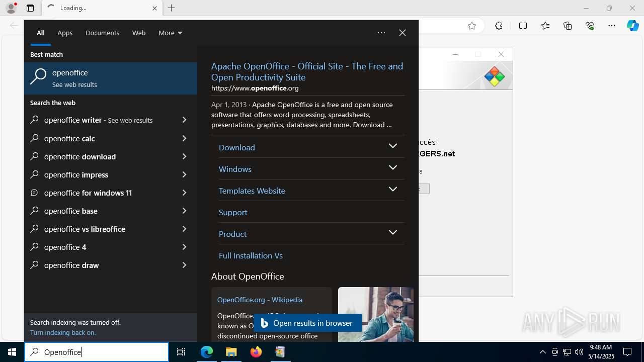Screen dimensions: 644x362
Task: Open File Explorer from the taskbar
Action: click(231, 352)
